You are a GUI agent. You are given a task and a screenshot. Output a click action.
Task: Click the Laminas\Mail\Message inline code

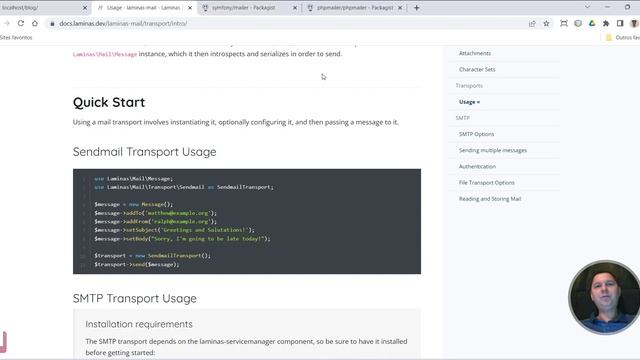[x=105, y=54]
